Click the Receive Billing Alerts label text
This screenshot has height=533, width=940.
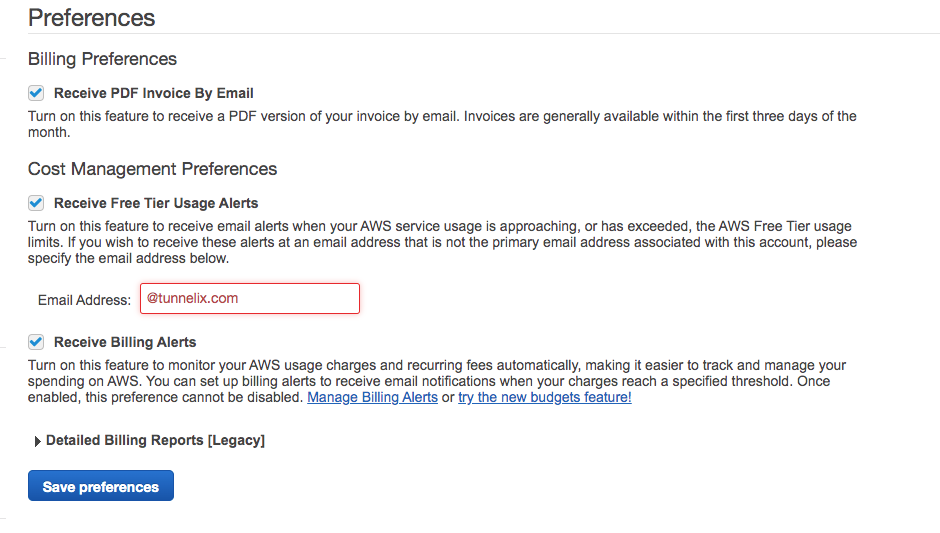point(125,342)
